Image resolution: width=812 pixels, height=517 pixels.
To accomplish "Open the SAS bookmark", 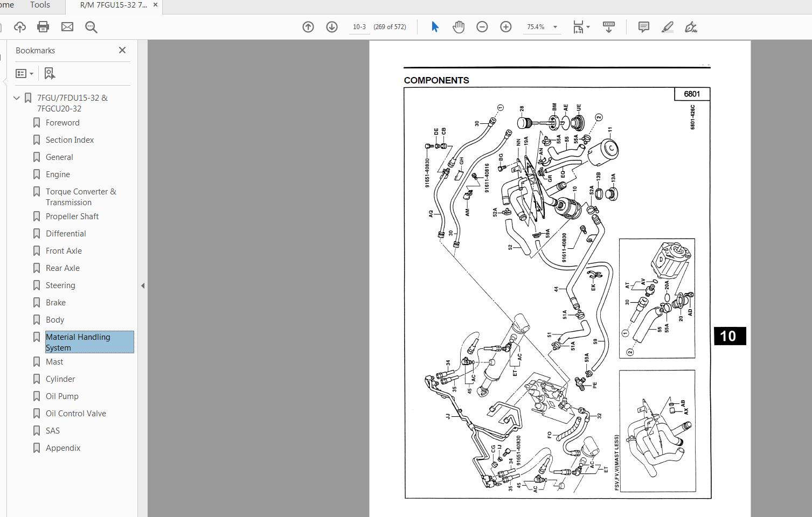I will click(53, 431).
